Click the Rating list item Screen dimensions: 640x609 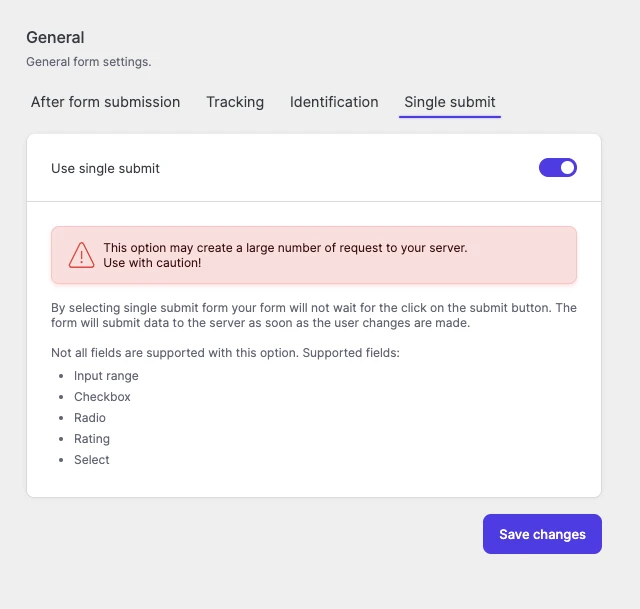[92, 439]
